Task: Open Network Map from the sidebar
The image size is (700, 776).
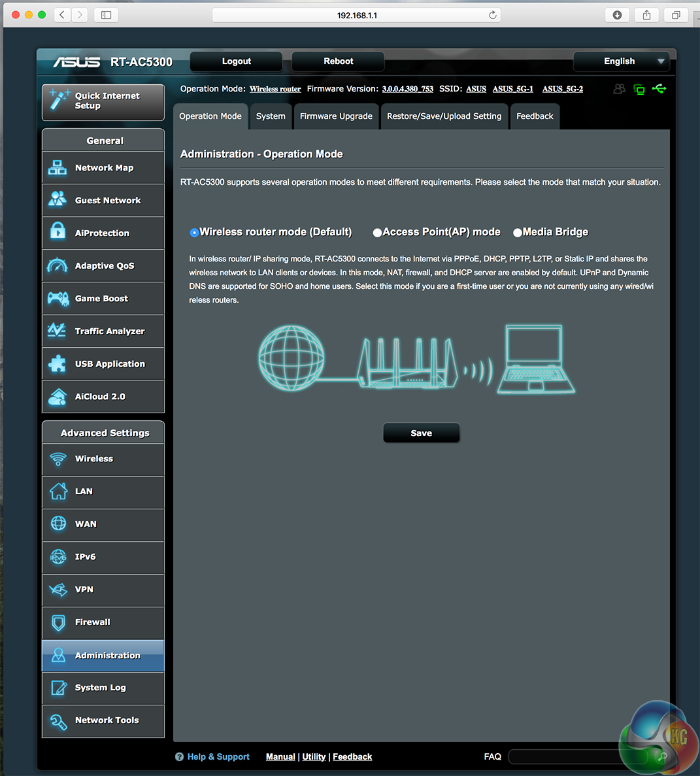Action: tap(103, 168)
